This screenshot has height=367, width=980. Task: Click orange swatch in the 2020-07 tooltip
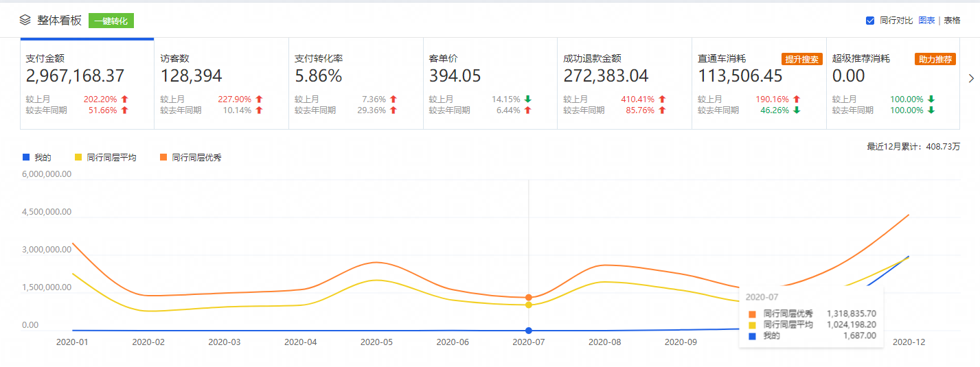tap(752, 314)
